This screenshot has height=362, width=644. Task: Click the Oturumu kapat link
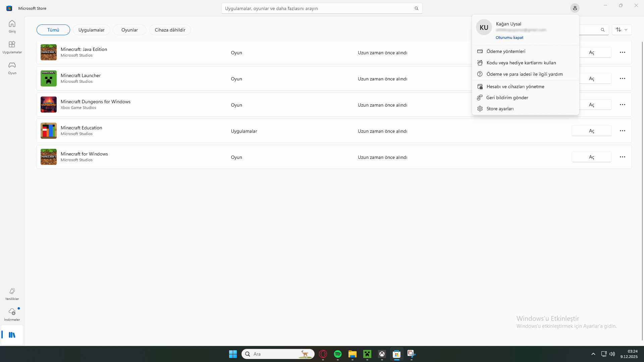[x=509, y=38]
